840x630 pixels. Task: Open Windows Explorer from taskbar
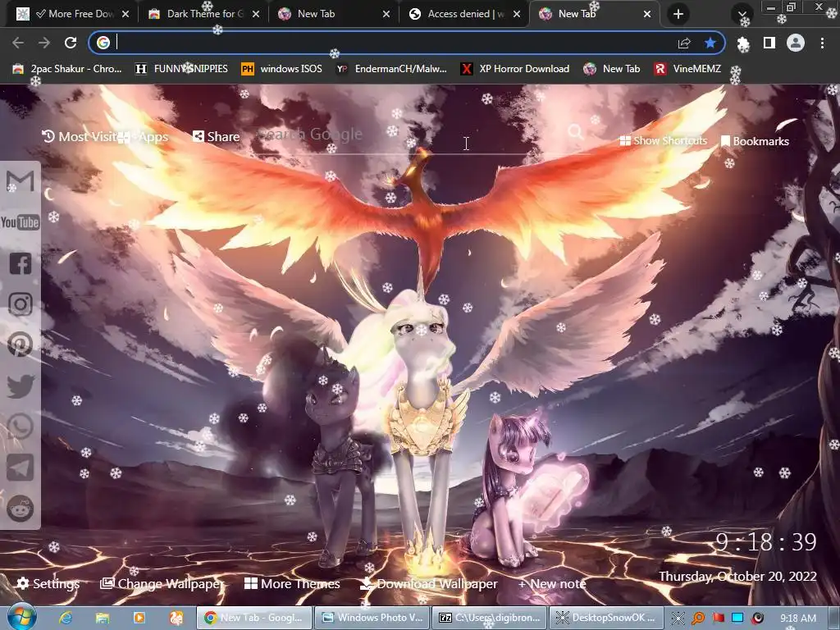103,618
